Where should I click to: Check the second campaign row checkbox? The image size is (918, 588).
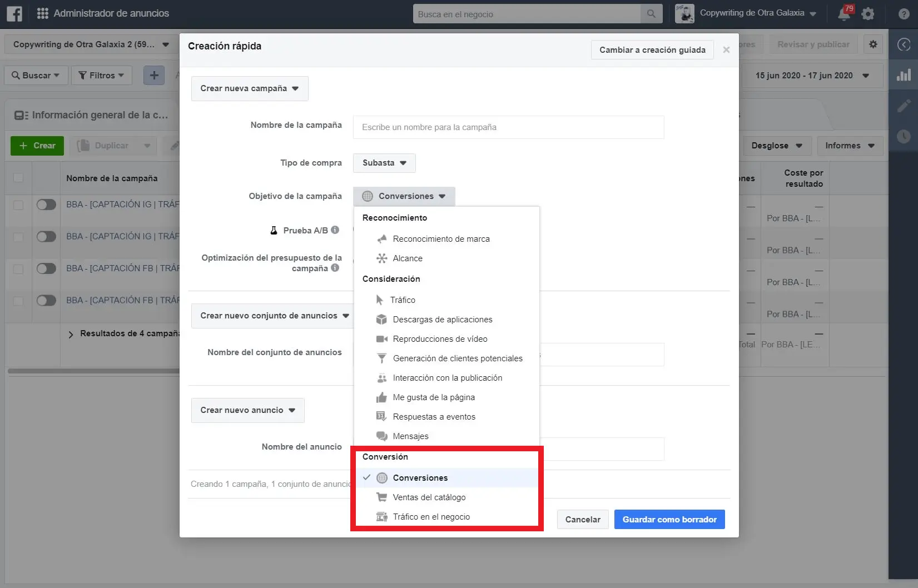pyautogui.click(x=18, y=237)
